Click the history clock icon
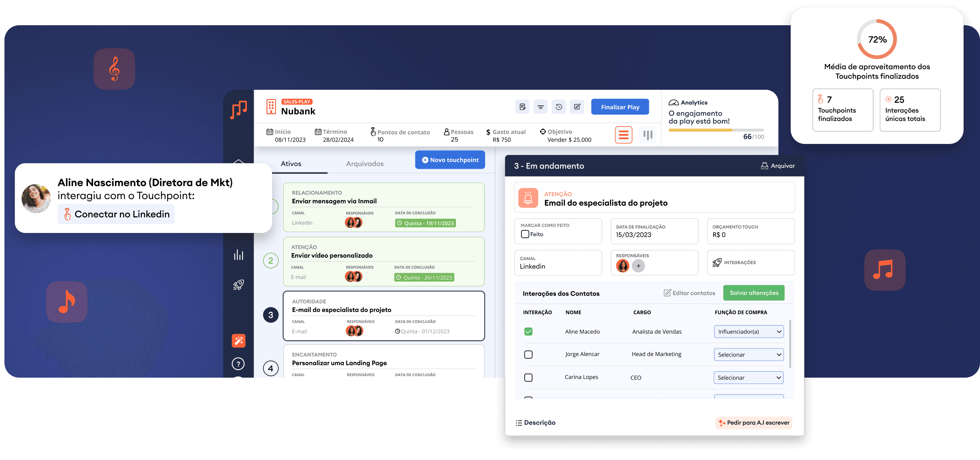This screenshot has height=460, width=980. (558, 107)
